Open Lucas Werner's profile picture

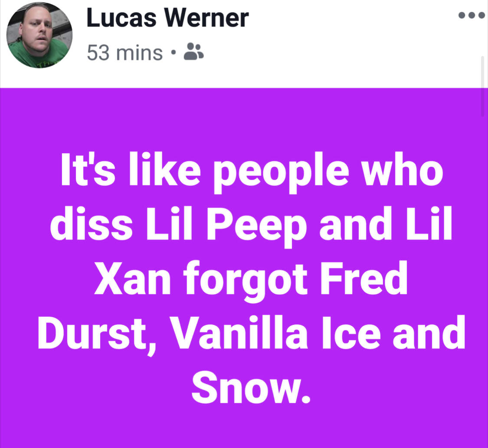tap(39, 35)
